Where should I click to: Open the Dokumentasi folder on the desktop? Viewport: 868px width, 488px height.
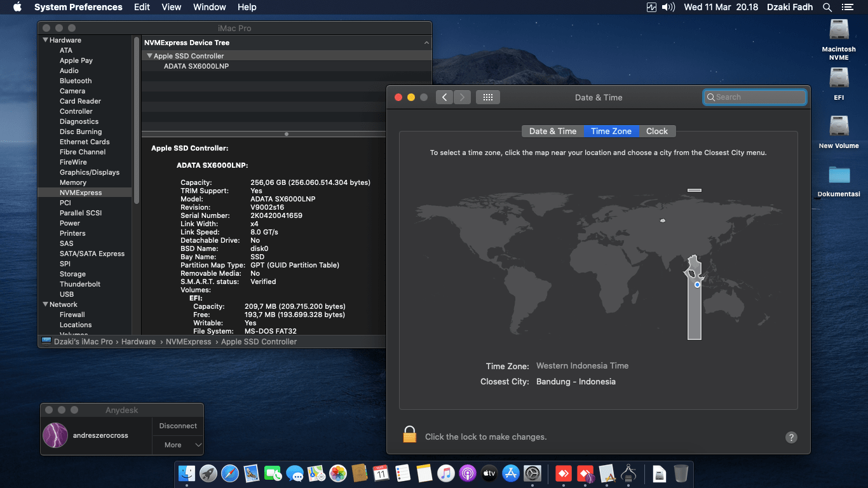(x=839, y=176)
